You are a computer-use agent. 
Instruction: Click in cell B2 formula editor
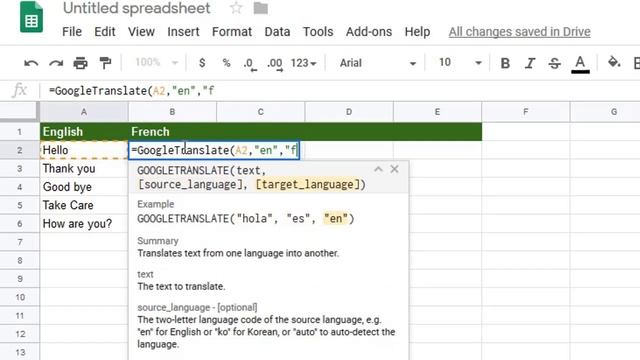point(214,150)
